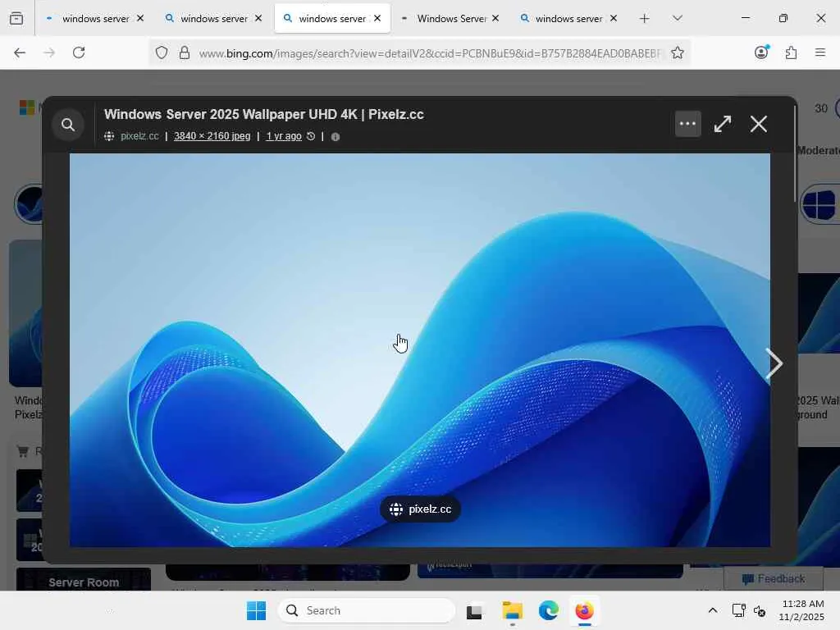This screenshot has width=840, height=630.
Task: Click viewer vertical scrollbar
Action: pos(794,153)
